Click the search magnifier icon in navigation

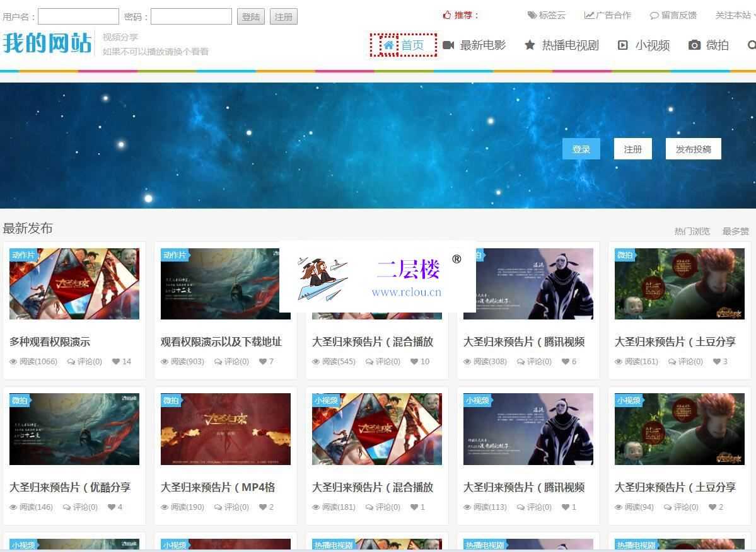[x=752, y=45]
